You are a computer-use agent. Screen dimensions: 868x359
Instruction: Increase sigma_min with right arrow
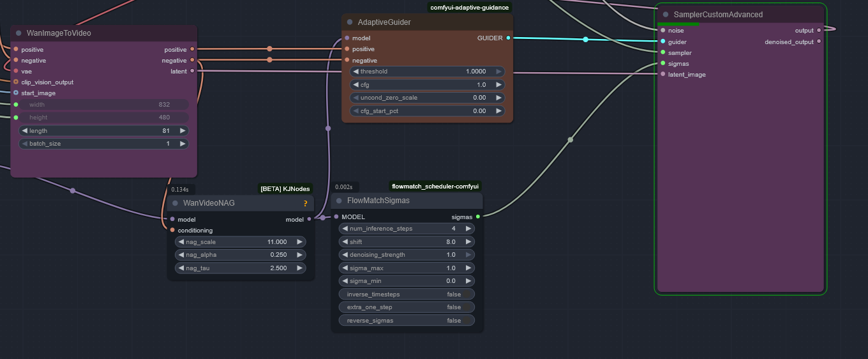tap(468, 281)
